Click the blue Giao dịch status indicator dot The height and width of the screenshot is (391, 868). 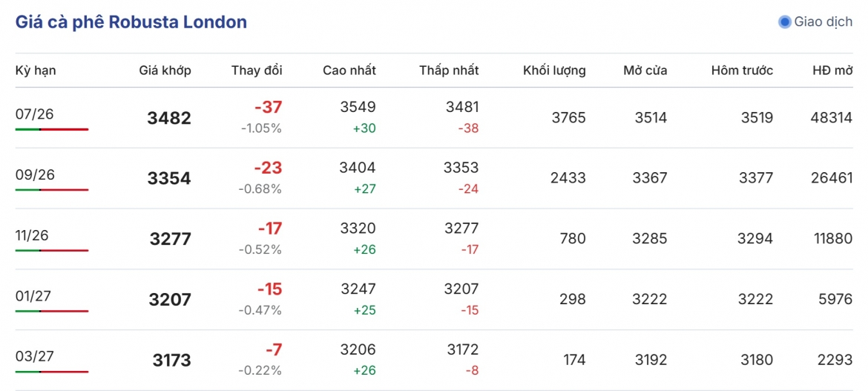(x=784, y=22)
